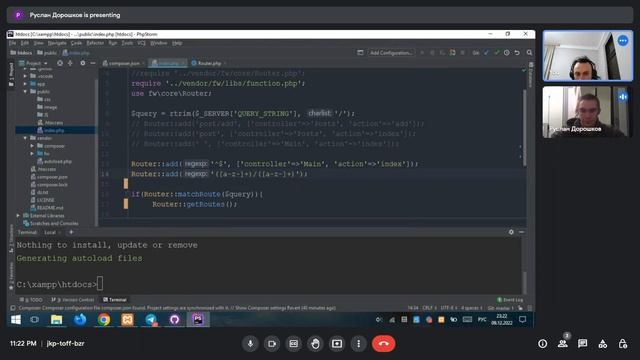Change the UTF-8 file encoding in status bar
Viewport: 640px width, 360px height.
(448, 308)
